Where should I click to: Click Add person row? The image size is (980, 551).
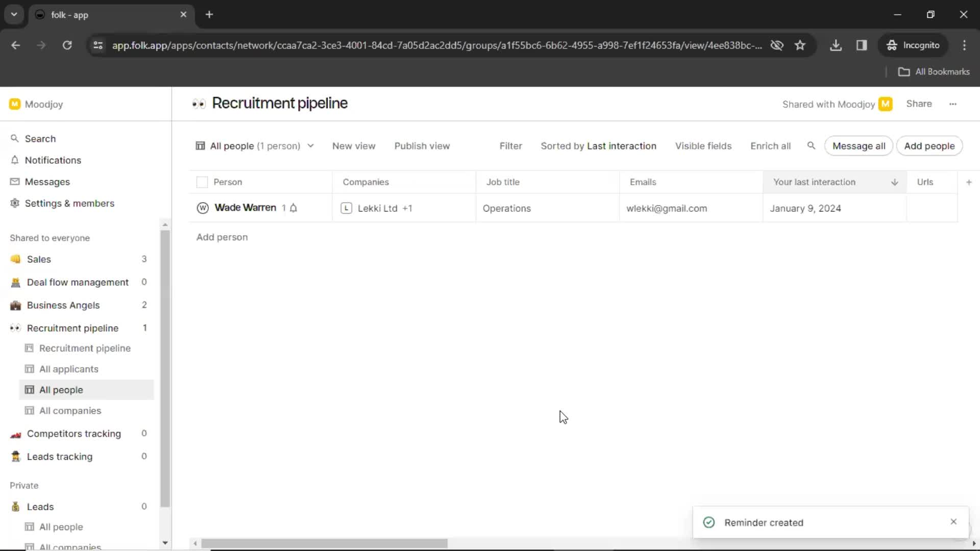222,237
